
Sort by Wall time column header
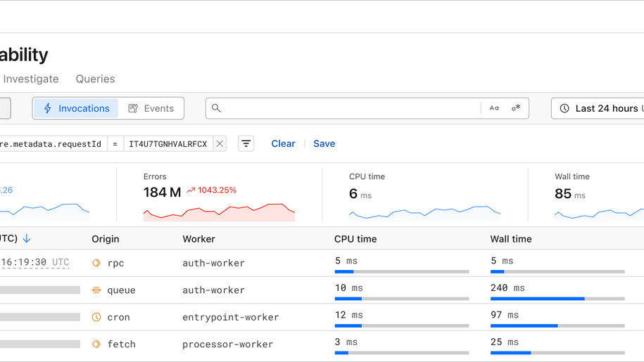click(x=510, y=239)
